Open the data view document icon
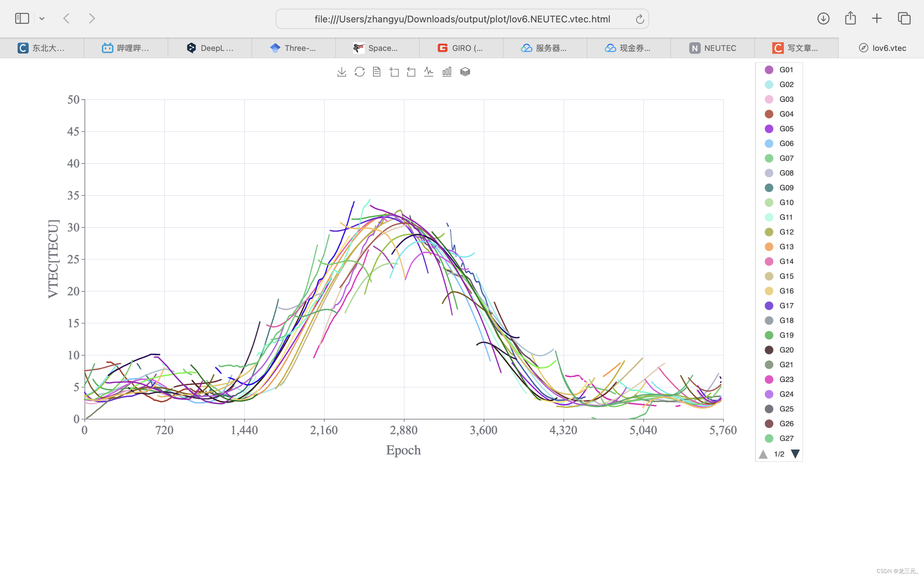 [377, 72]
